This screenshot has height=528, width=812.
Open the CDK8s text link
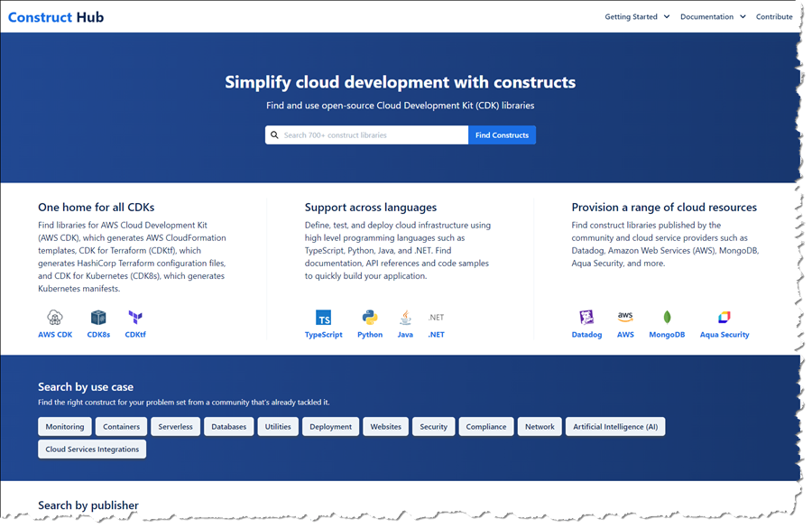click(98, 335)
